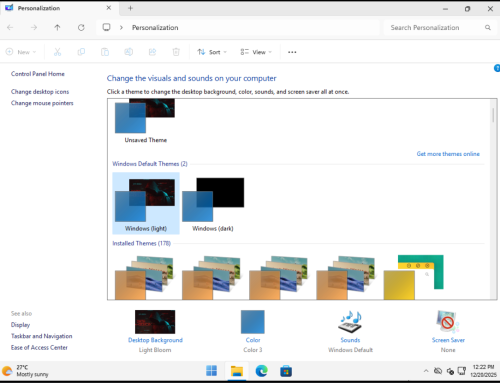Open the Sounds settings icon
Image resolution: width=500 pixels, height=383 pixels.
coord(350,322)
